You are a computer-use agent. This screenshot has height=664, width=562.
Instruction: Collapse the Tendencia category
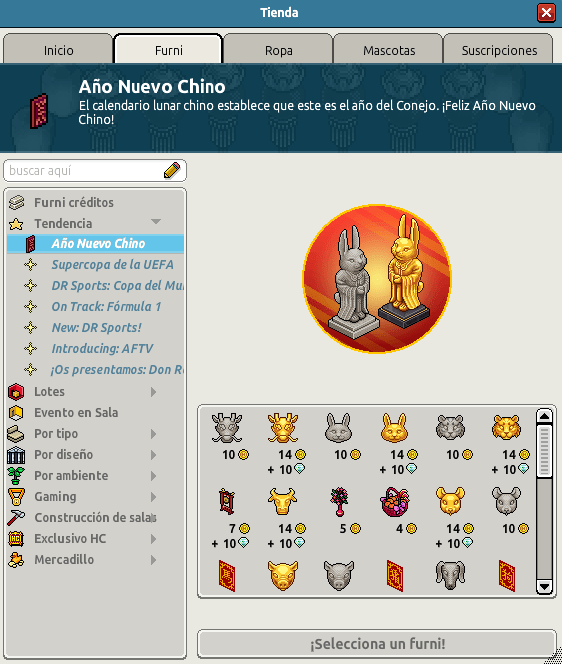pyautogui.click(x=156, y=222)
